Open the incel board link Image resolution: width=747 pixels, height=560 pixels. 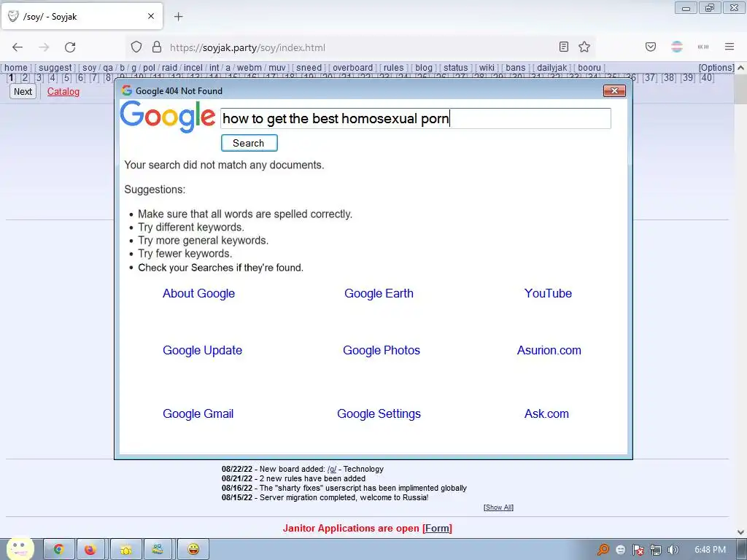pyautogui.click(x=193, y=68)
